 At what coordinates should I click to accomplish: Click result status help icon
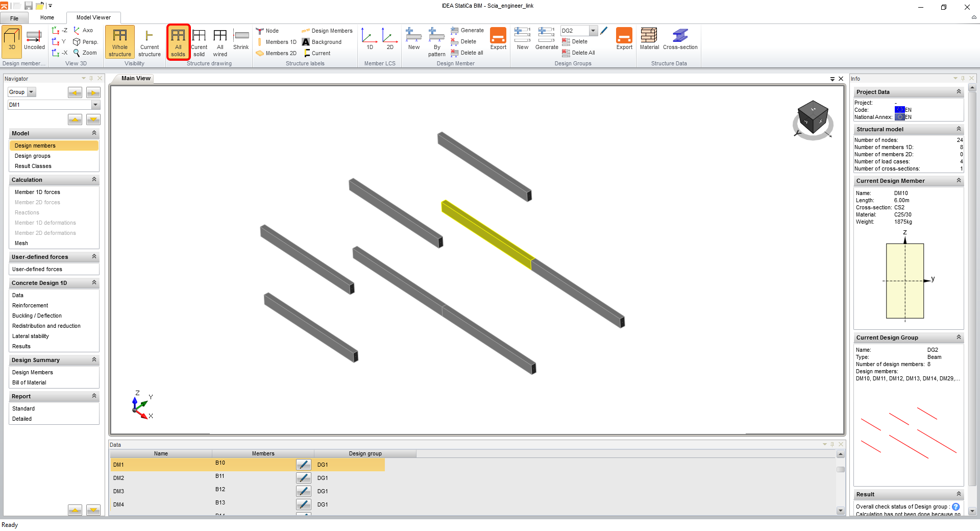(x=956, y=506)
